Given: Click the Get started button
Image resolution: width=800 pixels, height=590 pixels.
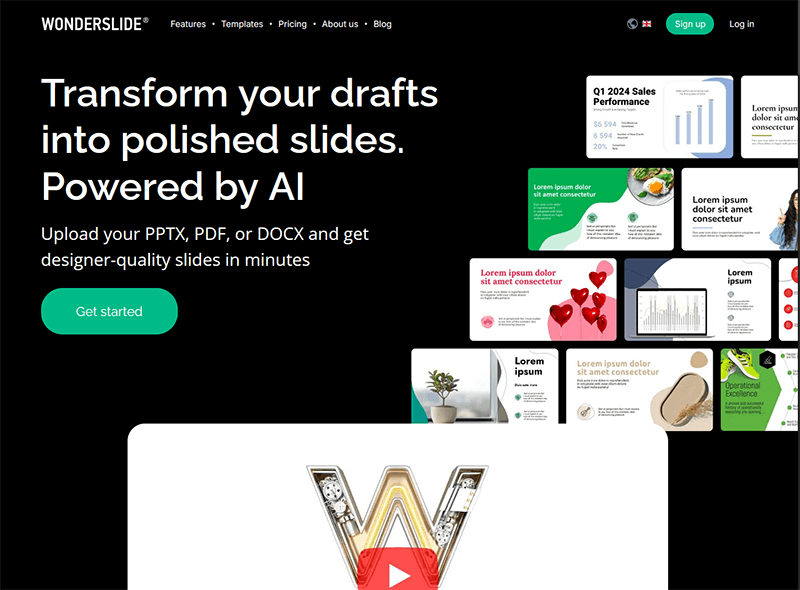Looking at the screenshot, I should tap(109, 311).
